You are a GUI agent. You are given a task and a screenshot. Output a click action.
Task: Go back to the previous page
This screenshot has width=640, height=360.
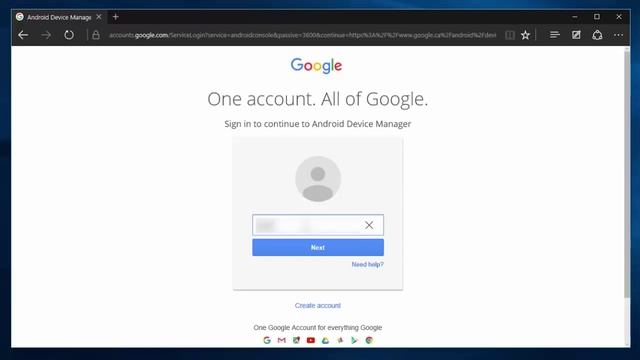[23, 35]
